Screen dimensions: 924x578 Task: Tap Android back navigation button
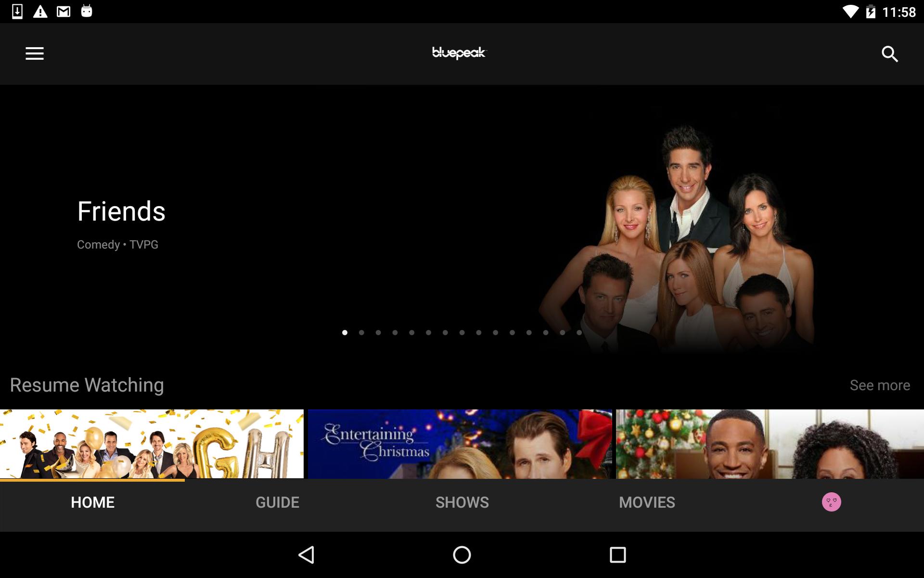307,555
